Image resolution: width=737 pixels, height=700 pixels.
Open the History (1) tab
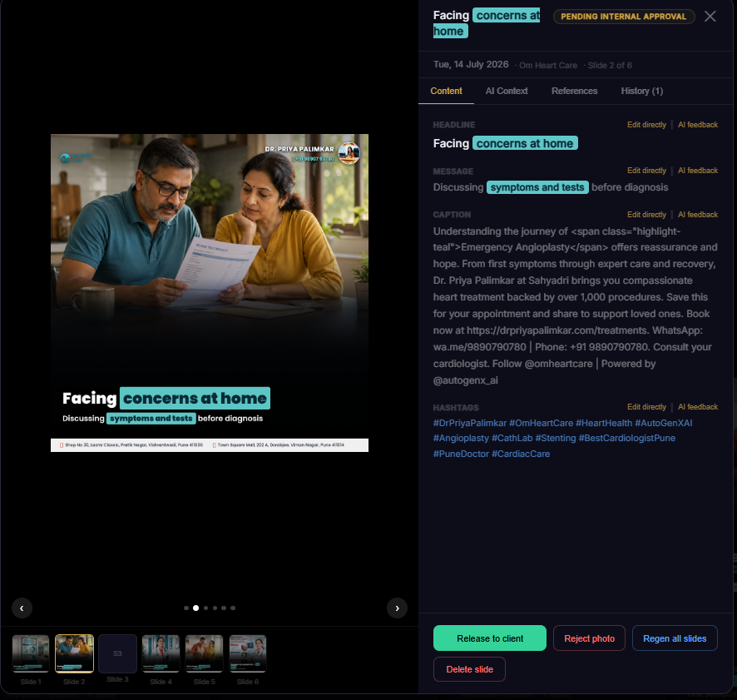click(641, 91)
